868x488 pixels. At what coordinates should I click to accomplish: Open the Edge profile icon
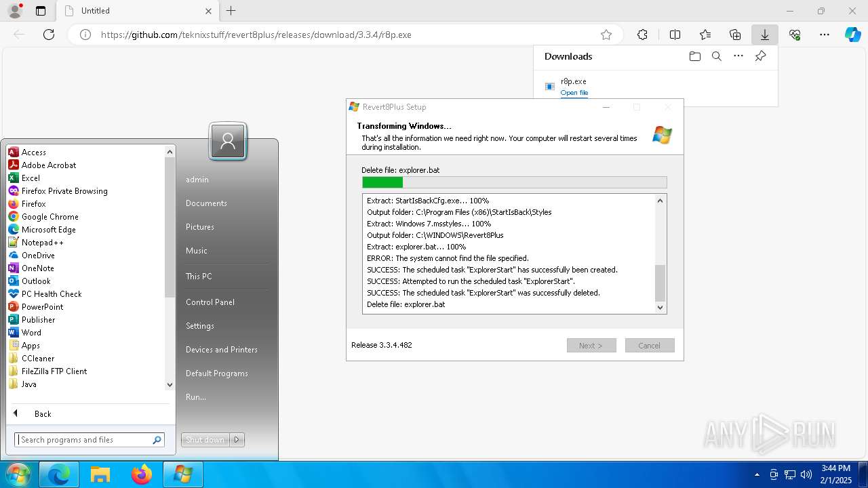(x=14, y=11)
